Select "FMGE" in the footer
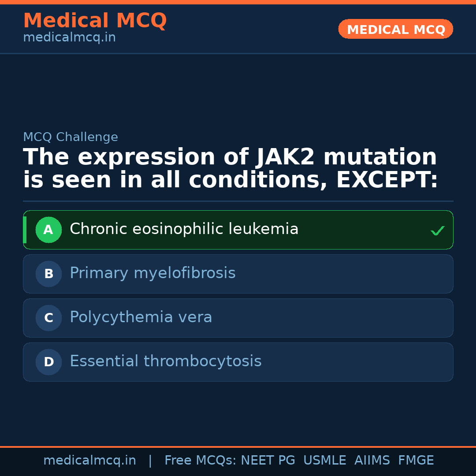The height and width of the screenshot is (476, 476). [416, 461]
